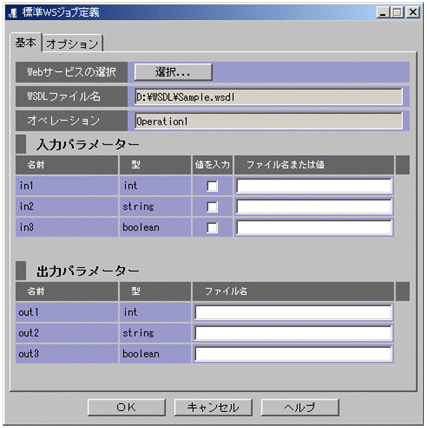Click the WSDLファイル名 label
This screenshot has height=429, width=427.
tap(71, 97)
